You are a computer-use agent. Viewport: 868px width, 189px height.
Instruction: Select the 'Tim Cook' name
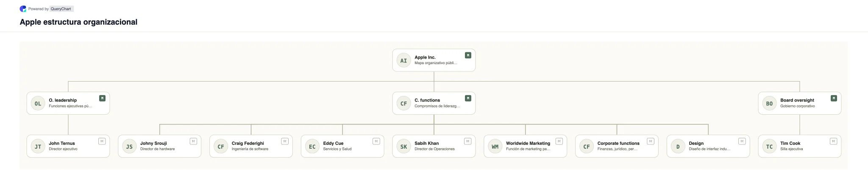point(790,143)
